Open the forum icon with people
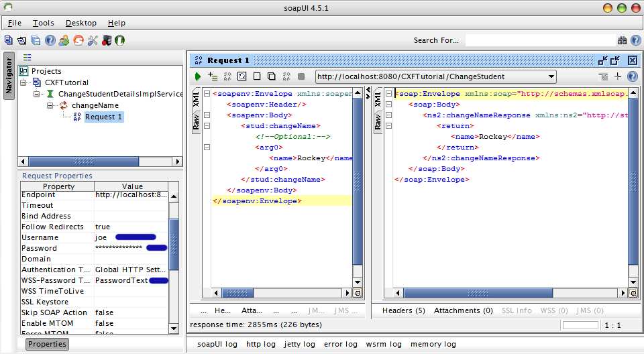The height and width of the screenshot is (354, 644). pos(64,40)
